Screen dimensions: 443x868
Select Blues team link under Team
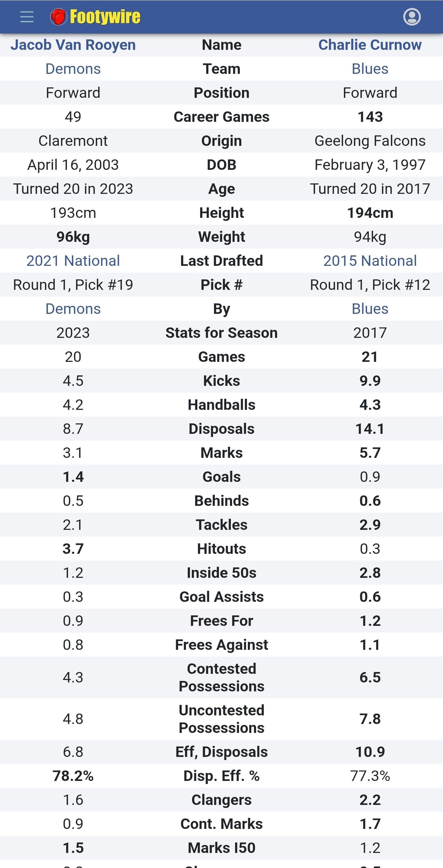point(370,69)
